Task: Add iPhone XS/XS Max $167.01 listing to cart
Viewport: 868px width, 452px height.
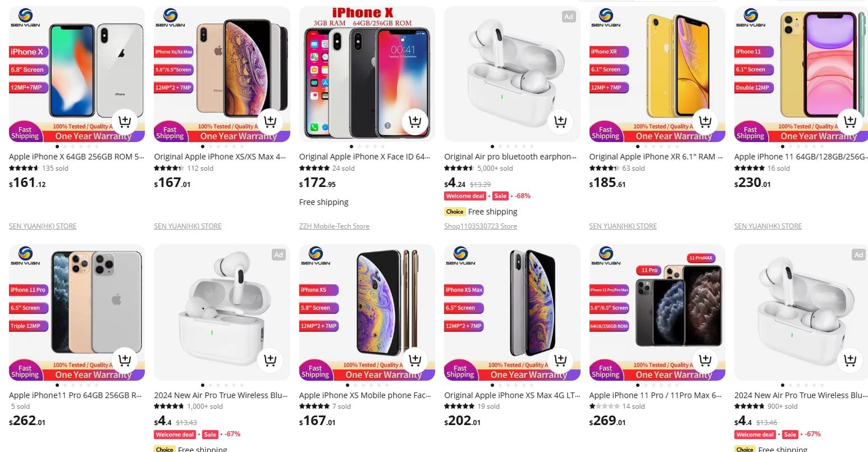Action: pos(269,121)
